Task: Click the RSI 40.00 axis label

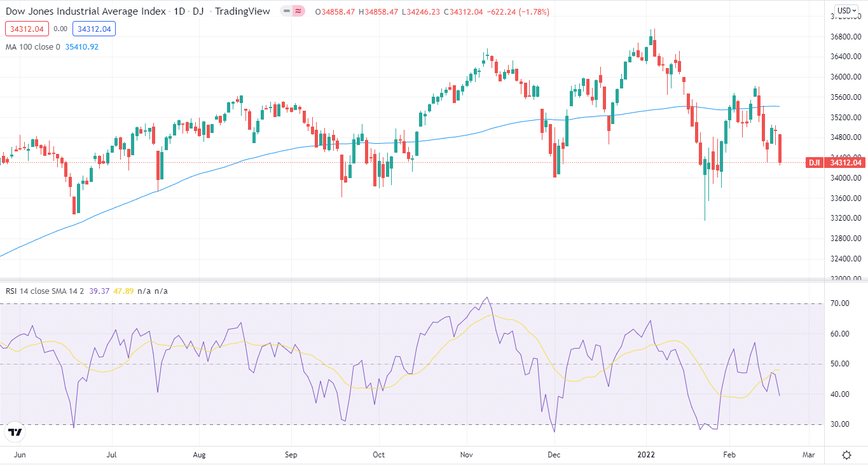Action: 841,394
